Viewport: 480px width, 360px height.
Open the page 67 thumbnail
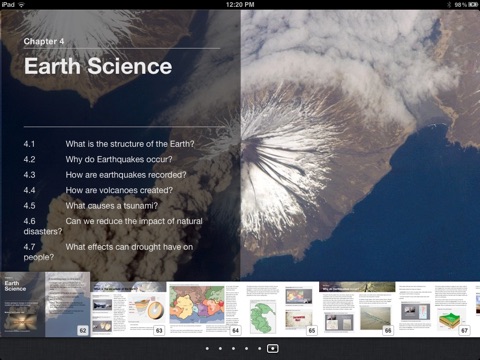433,309
